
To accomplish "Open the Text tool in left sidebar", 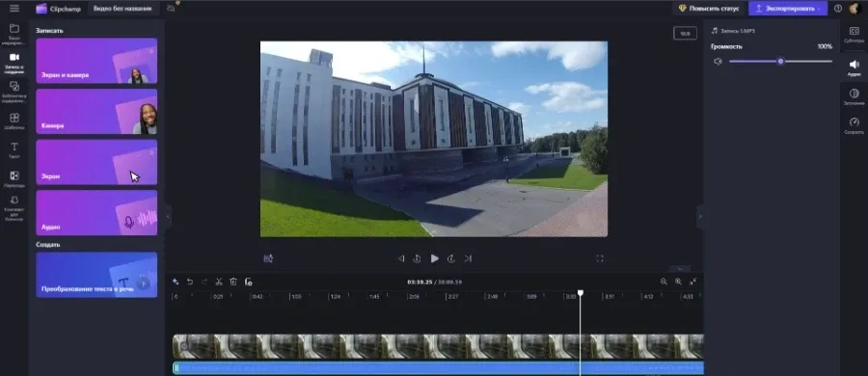I will click(x=14, y=149).
